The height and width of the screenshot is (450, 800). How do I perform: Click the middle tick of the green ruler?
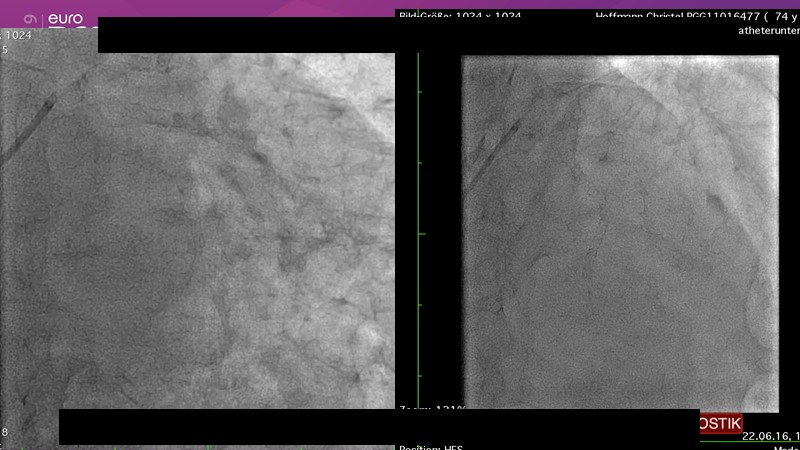pos(422,234)
